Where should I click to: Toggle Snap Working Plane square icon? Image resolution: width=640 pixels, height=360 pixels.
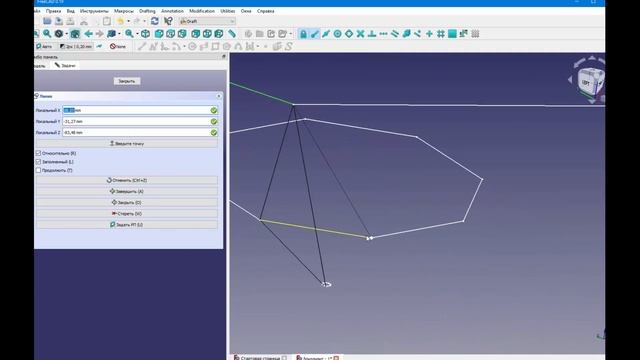tap(452, 34)
